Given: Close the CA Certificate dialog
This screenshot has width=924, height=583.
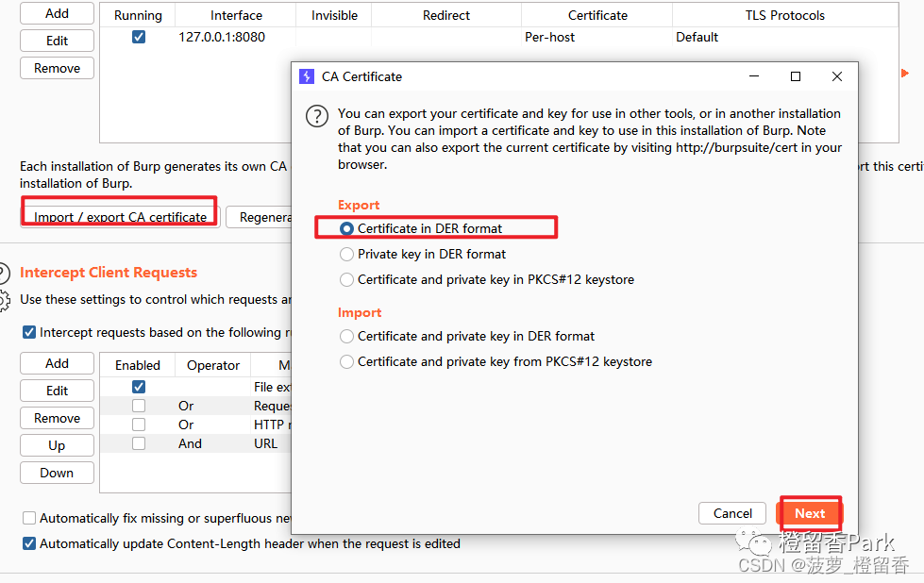Looking at the screenshot, I should coord(837,76).
